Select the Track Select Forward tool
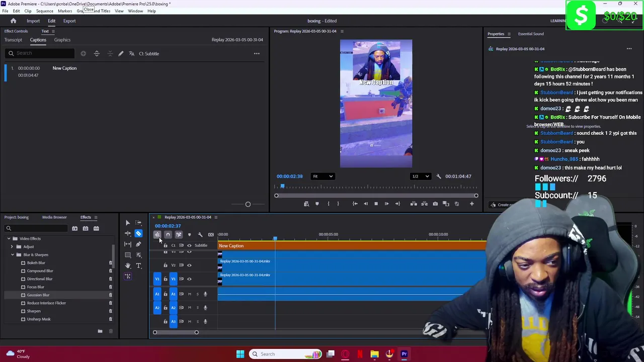The image size is (644, 362). 138,223
